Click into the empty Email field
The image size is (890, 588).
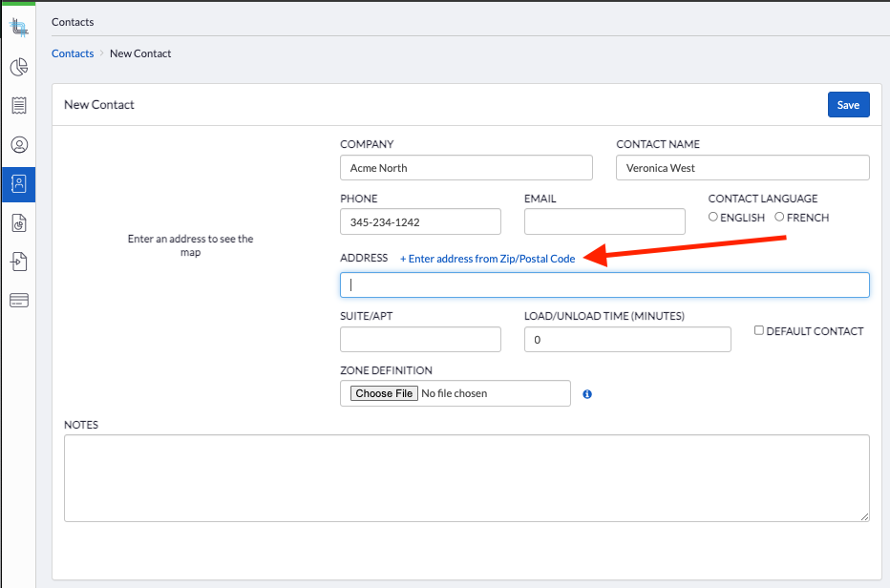point(604,221)
